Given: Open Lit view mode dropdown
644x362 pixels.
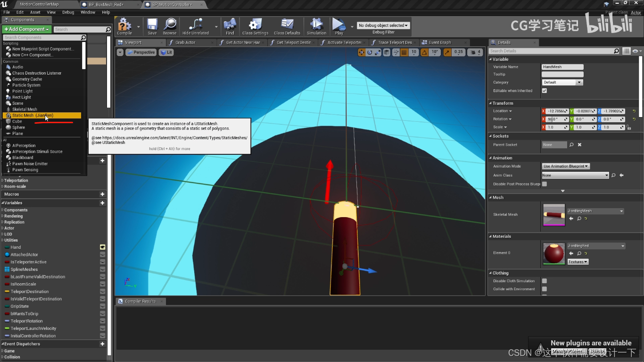Looking at the screenshot, I should 166,52.
